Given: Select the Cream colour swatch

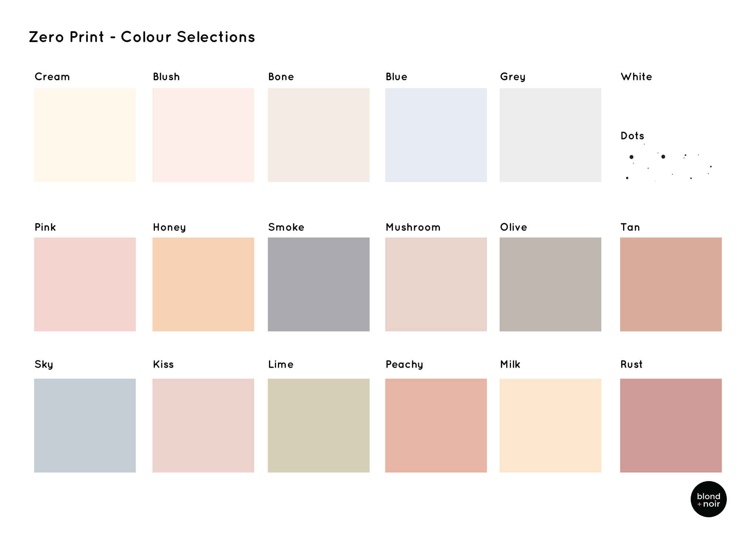Looking at the screenshot, I should click(85, 135).
